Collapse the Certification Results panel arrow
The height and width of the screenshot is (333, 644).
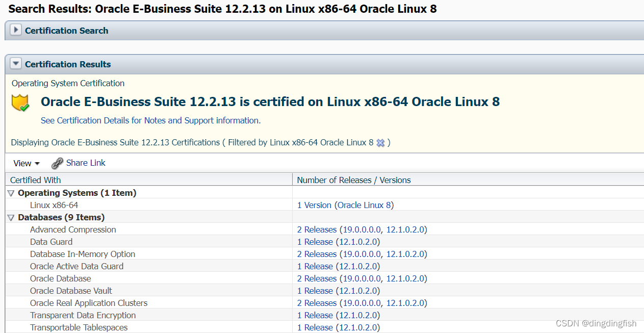(16, 64)
